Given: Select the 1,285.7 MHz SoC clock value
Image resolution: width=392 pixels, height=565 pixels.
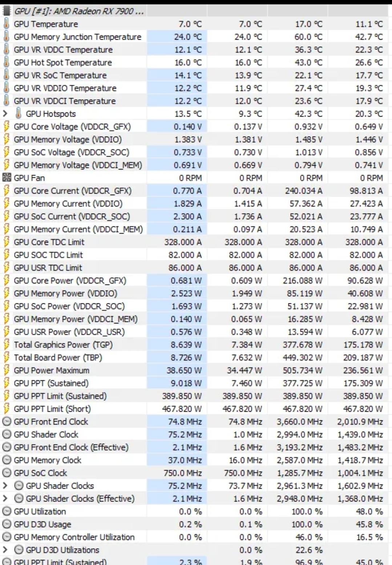Looking at the screenshot, I should tap(300, 473).
